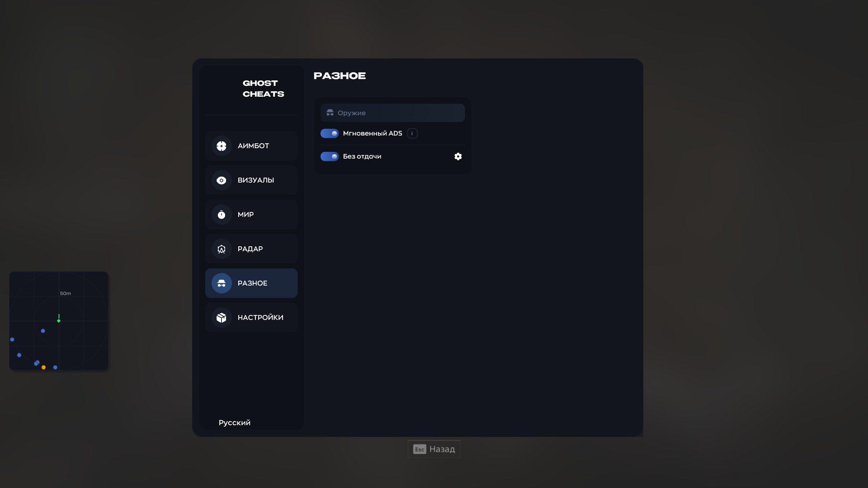
Task: Click the incognito icon beside Разное
Action: (222, 283)
